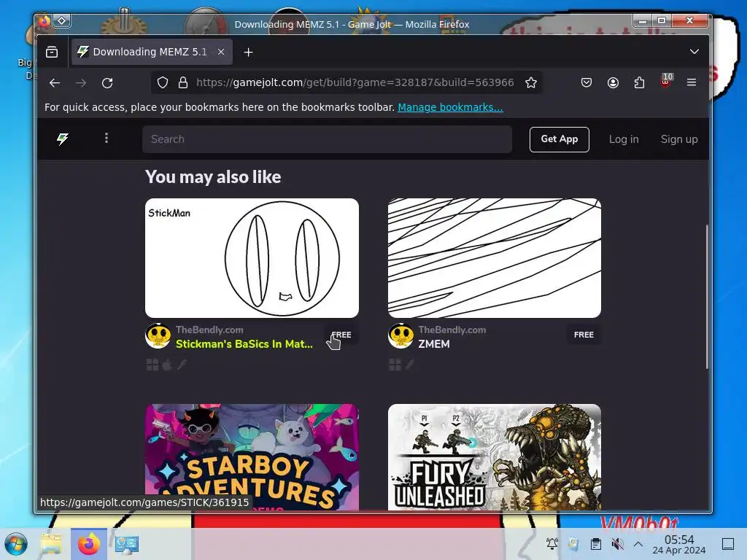Expand hidden tray icons with caret
Screen dimensions: 747x560
click(638, 544)
